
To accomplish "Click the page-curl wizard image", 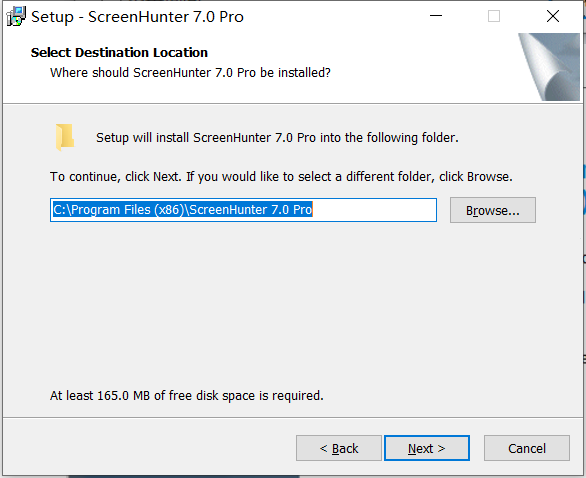I will tap(549, 67).
